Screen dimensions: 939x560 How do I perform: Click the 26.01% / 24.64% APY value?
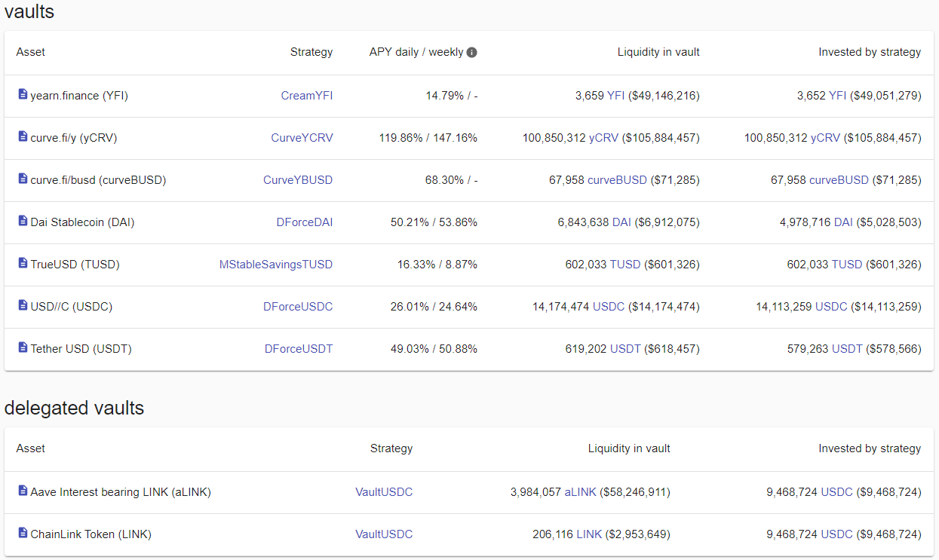point(434,307)
